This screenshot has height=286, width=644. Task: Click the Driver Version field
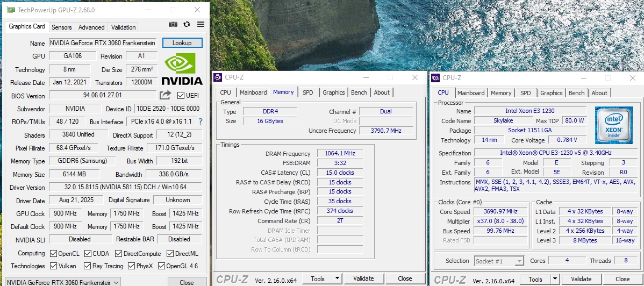[x=125, y=187]
